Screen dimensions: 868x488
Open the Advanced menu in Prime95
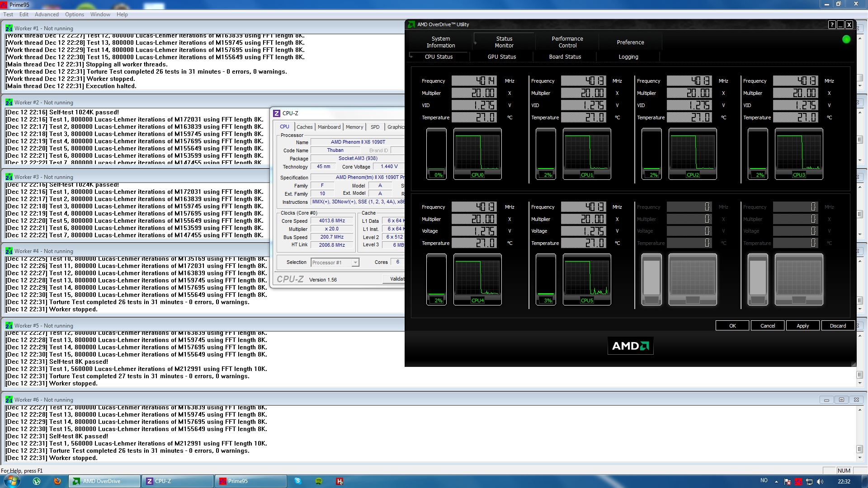[x=47, y=14]
